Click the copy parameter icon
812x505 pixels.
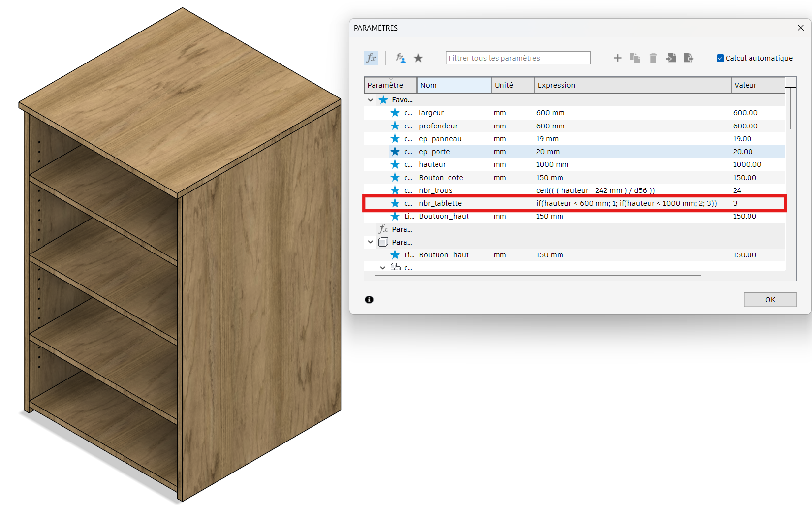coord(635,58)
